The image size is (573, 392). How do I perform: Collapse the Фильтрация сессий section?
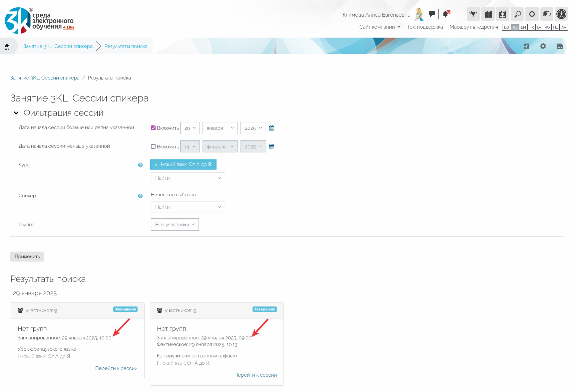click(16, 113)
